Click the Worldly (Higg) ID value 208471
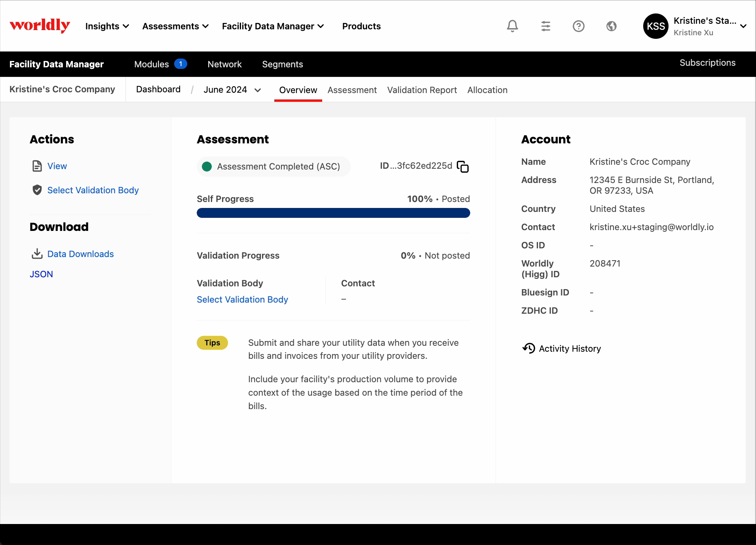This screenshot has height=545, width=756. pyautogui.click(x=605, y=263)
